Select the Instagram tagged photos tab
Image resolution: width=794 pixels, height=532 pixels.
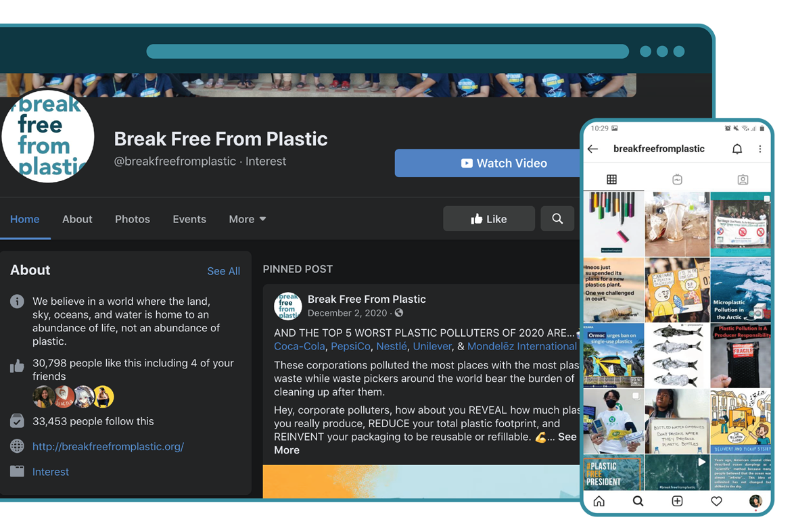click(x=743, y=179)
